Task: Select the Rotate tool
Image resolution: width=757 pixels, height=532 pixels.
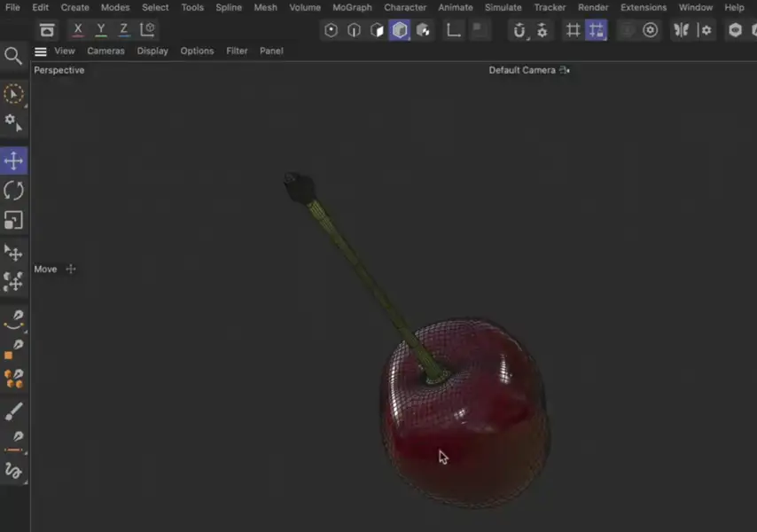Action: (x=14, y=190)
